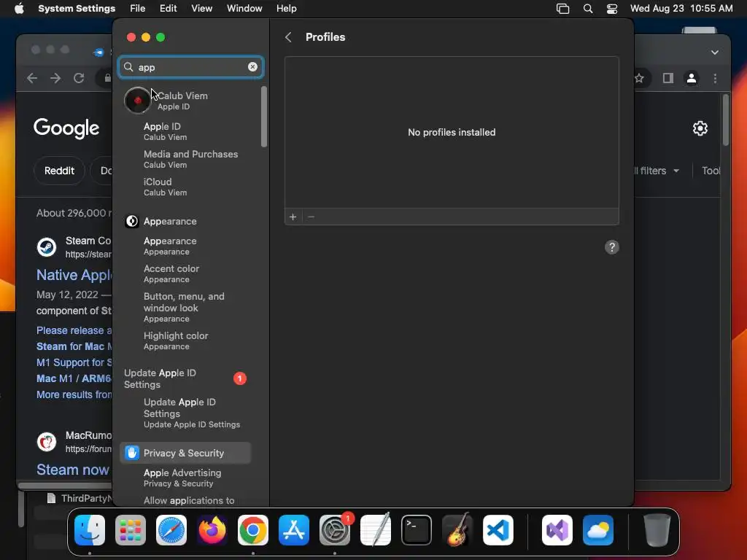Open TextEdit from the Dock
This screenshot has width=747, height=560.
click(x=376, y=530)
